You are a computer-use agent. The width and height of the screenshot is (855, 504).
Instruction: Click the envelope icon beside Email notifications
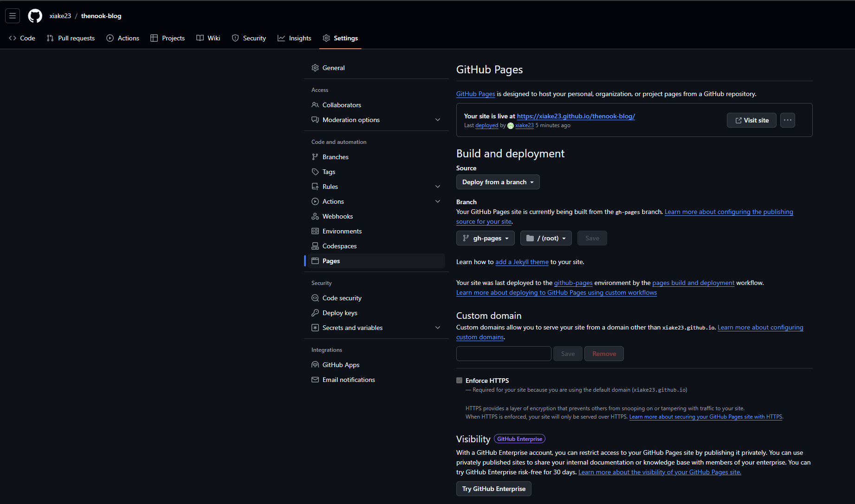(315, 380)
